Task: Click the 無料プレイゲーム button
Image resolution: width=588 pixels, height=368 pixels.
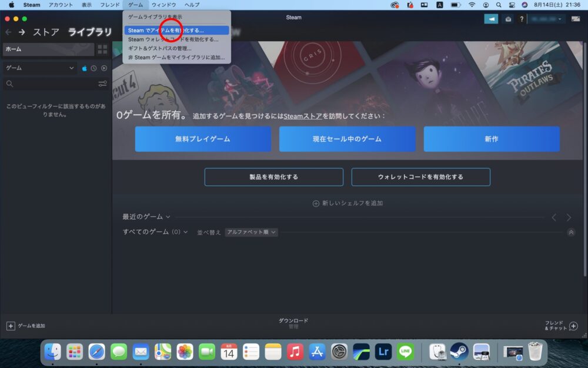Action: [203, 139]
